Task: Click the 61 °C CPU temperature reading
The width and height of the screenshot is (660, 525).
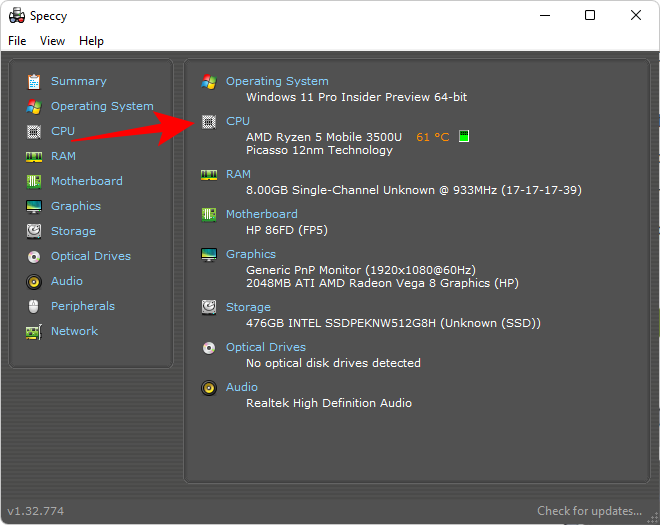Action: (433, 137)
